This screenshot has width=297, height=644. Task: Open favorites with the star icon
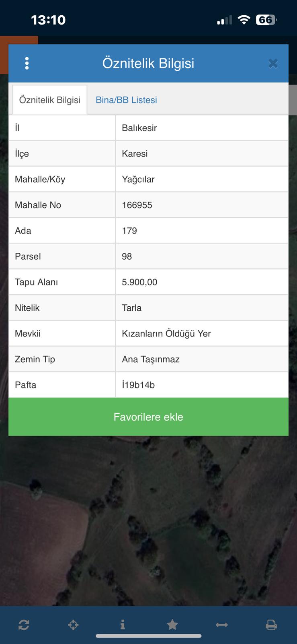click(x=172, y=625)
